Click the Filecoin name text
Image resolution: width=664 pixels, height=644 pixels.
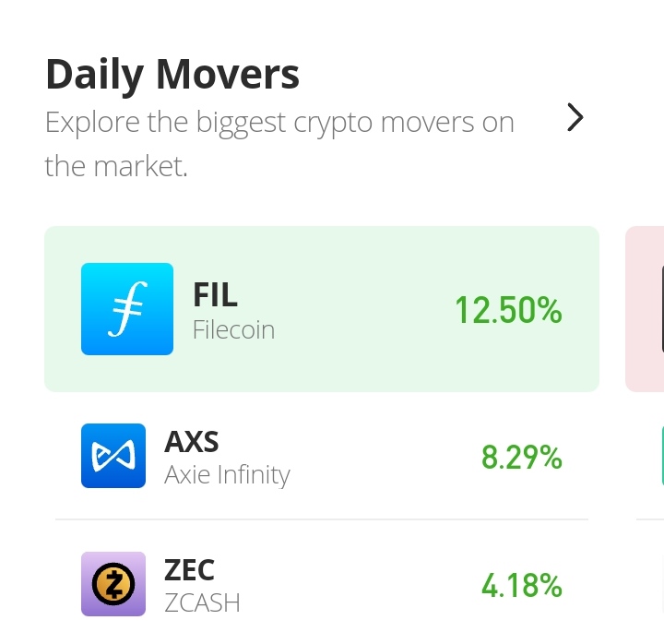coord(233,329)
